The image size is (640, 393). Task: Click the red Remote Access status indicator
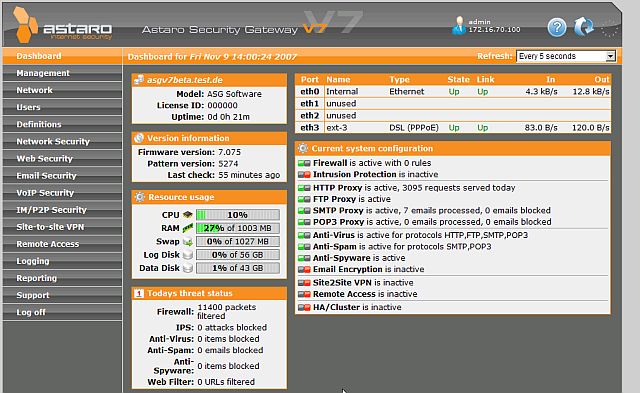pyautogui.click(x=304, y=294)
